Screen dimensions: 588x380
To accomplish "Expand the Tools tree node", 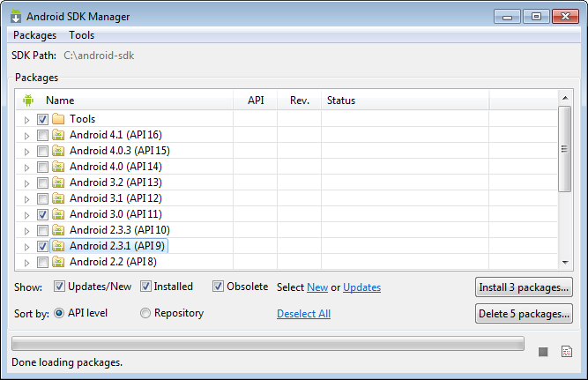I will pyautogui.click(x=26, y=120).
